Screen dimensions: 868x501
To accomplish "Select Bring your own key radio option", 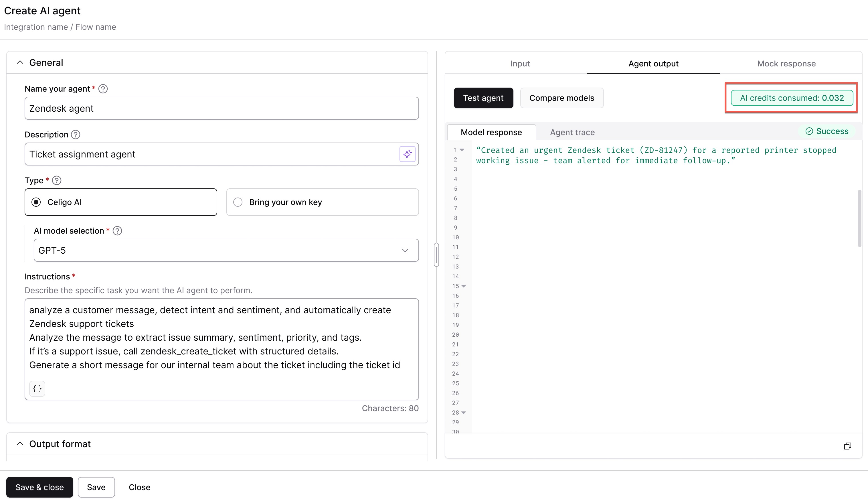I will click(x=323, y=202).
